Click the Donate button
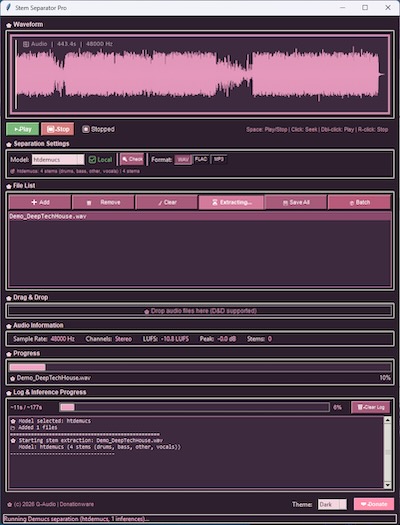Screen dimensions: 400x525 374,504
